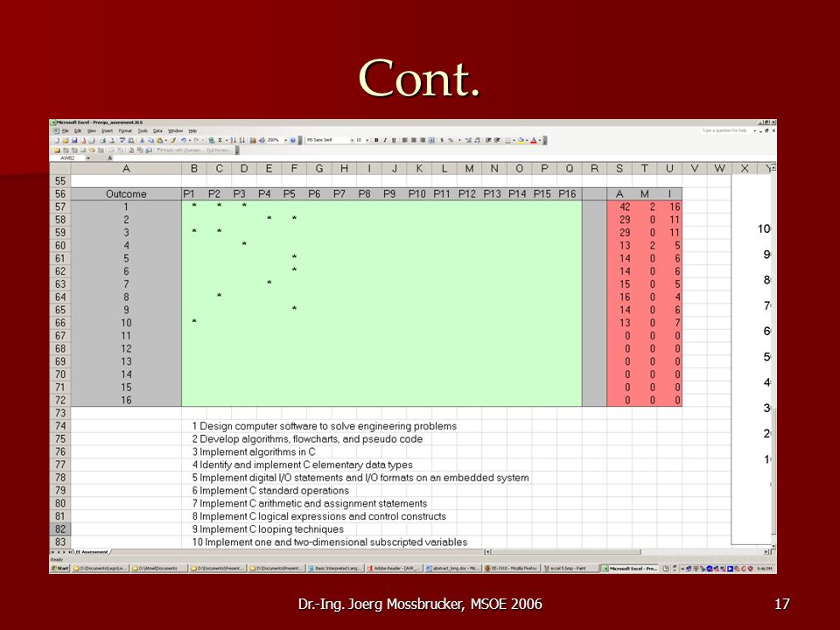Sort ascending with the A-Z icon
Image resolution: width=840 pixels, height=630 pixels.
coord(233,140)
